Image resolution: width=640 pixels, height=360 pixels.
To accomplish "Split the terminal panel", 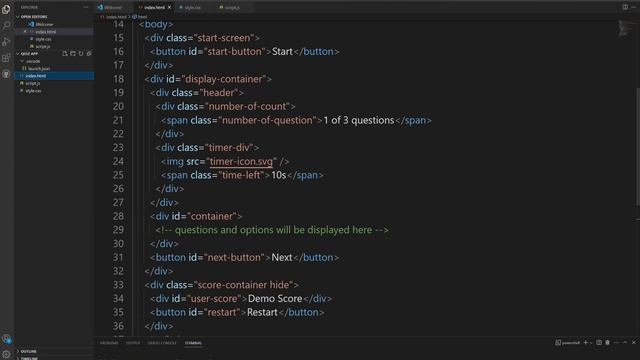I will pos(599,343).
